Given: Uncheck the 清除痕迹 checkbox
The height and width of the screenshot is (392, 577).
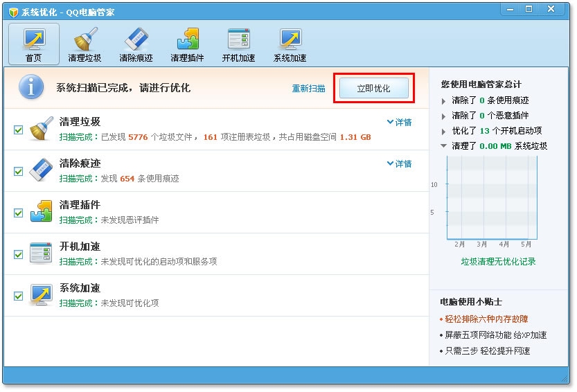Looking at the screenshot, I should coord(19,172).
